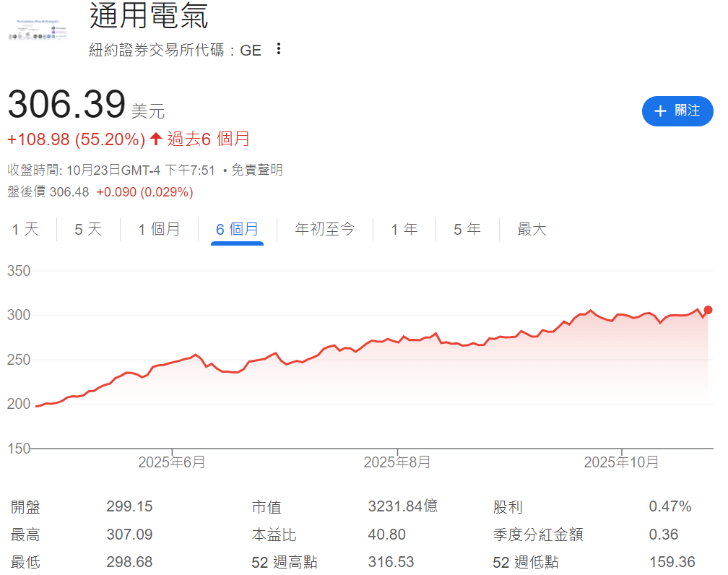Click the red endpoint dot on the chart
728x575 pixels.
(x=708, y=310)
